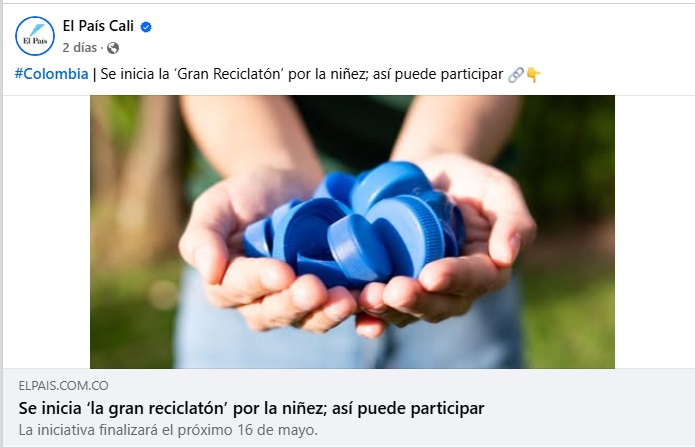Open the ELPAIS.COM.CO source domain
This screenshot has width=695, height=447.
point(63,386)
